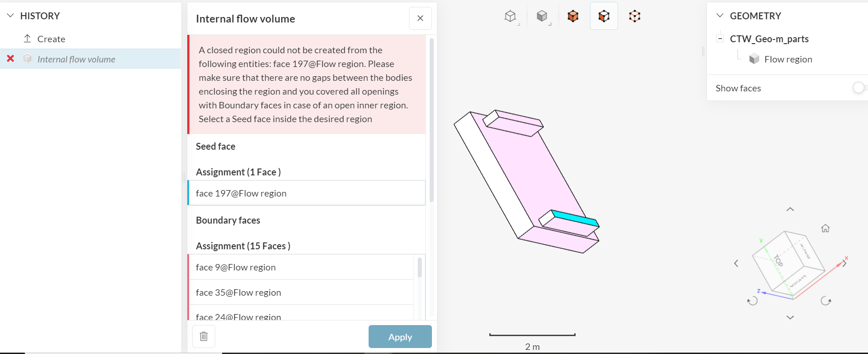
Task: Collapse the CTW_Geo-m_parts tree node
Action: [x=720, y=39]
